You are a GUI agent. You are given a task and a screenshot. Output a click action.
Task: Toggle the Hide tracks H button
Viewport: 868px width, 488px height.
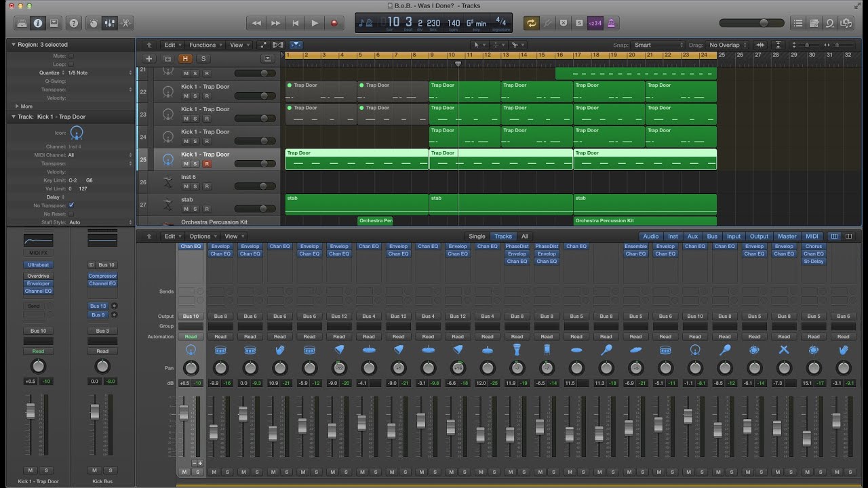pyautogui.click(x=185, y=59)
